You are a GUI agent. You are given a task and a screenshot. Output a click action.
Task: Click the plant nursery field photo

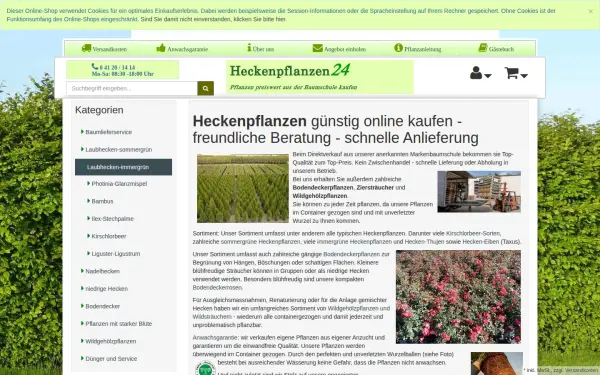[x=243, y=188]
